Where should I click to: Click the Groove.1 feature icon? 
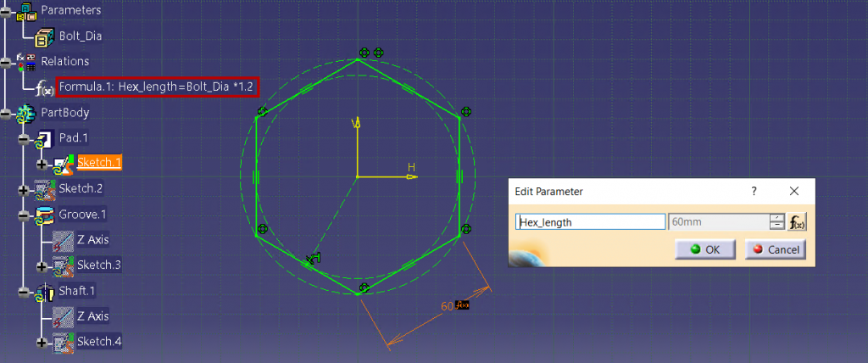45,215
